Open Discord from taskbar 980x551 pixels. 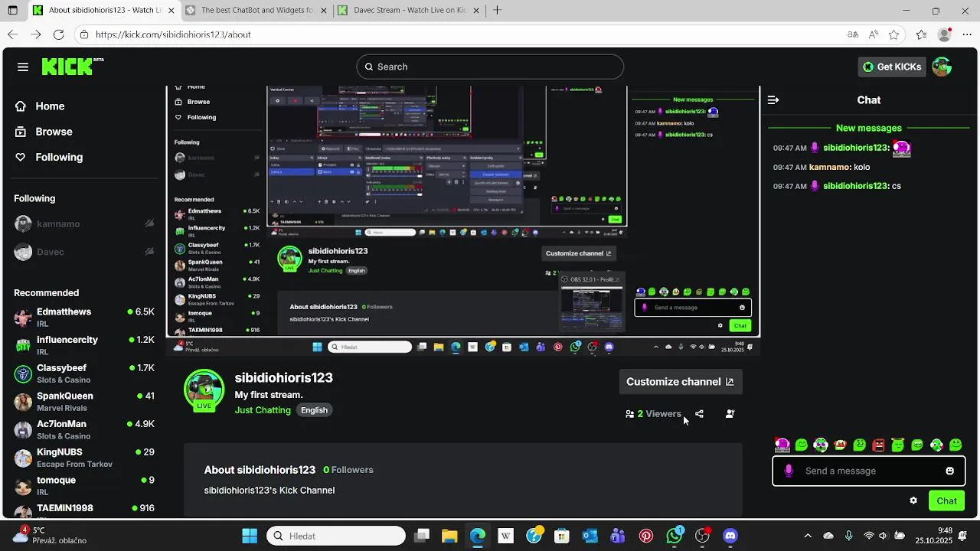[730, 536]
